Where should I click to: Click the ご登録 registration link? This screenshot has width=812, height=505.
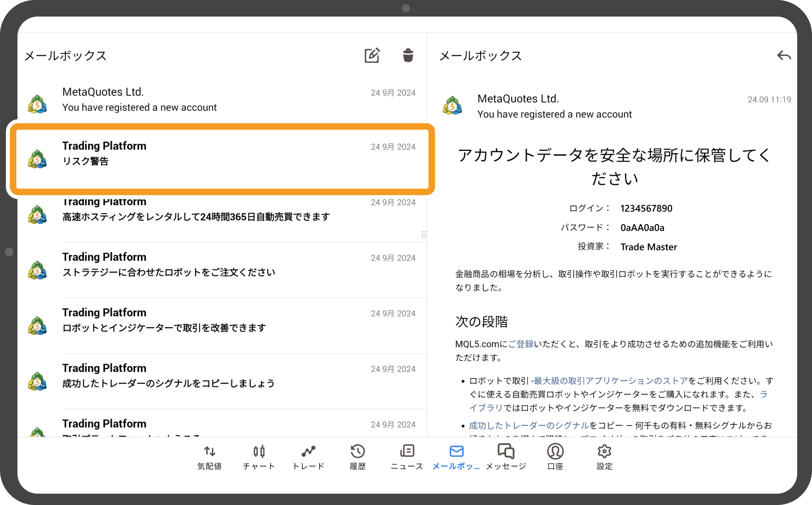(521, 344)
